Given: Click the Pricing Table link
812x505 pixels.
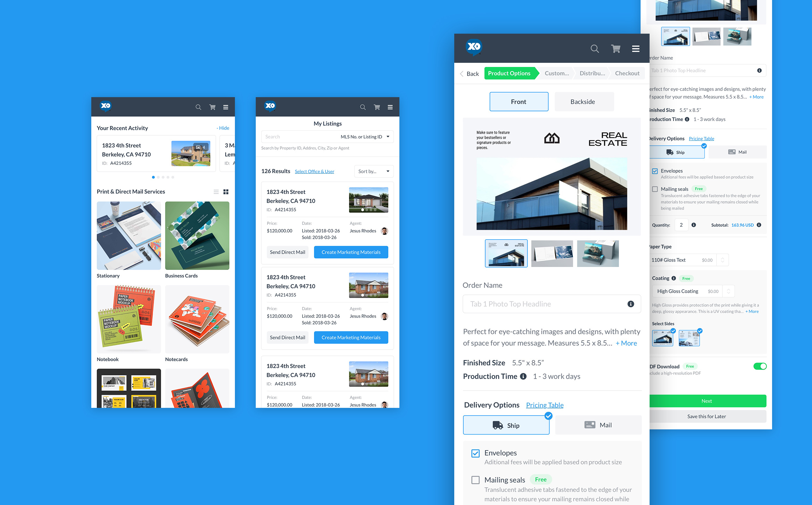Looking at the screenshot, I should pos(545,405).
